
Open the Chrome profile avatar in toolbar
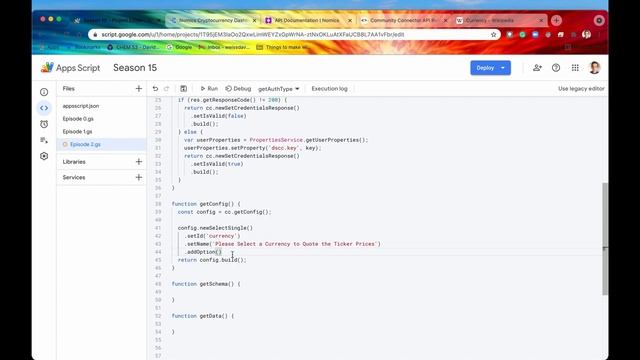coord(587,35)
